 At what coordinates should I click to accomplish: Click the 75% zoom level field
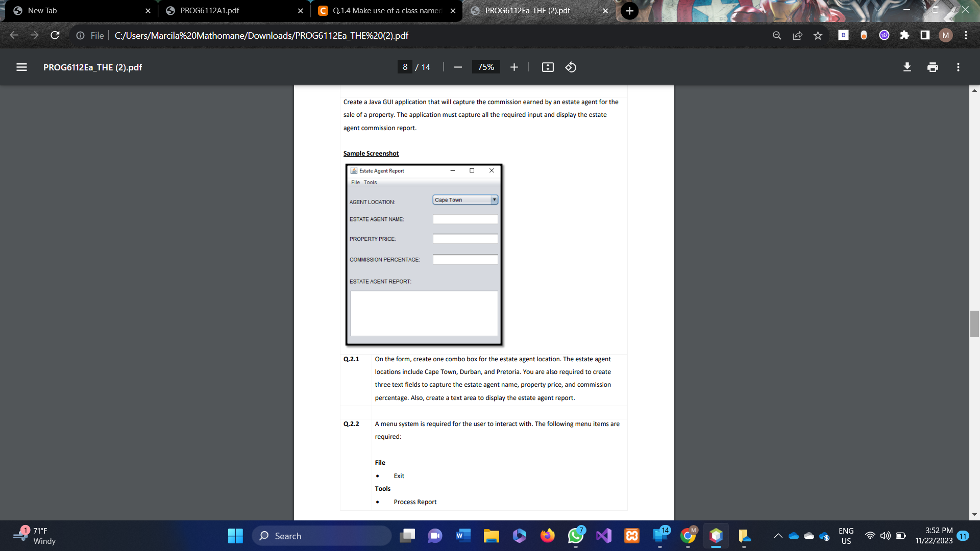point(485,67)
